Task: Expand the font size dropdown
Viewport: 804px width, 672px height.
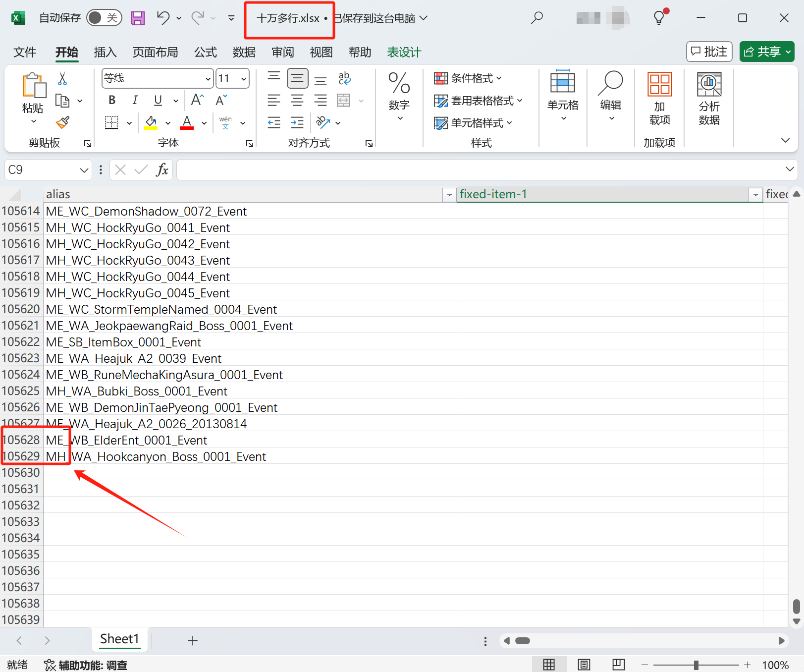Action: [x=244, y=79]
